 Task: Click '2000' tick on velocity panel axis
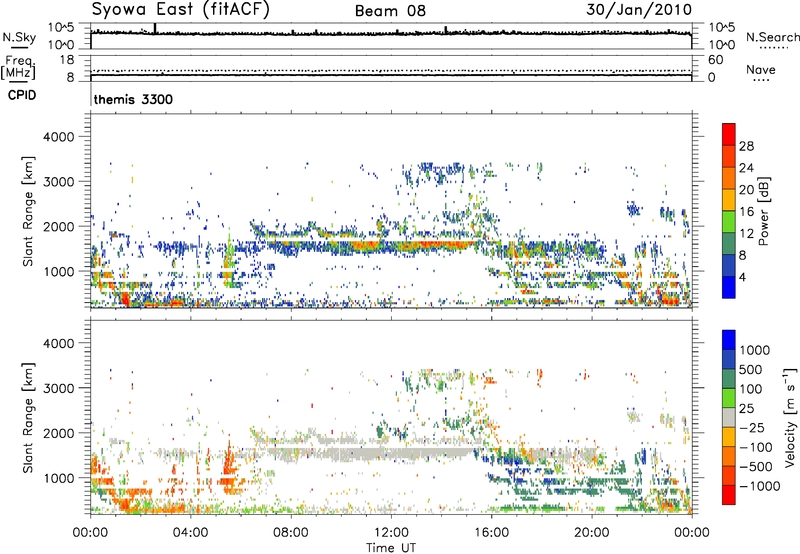pos(59,433)
